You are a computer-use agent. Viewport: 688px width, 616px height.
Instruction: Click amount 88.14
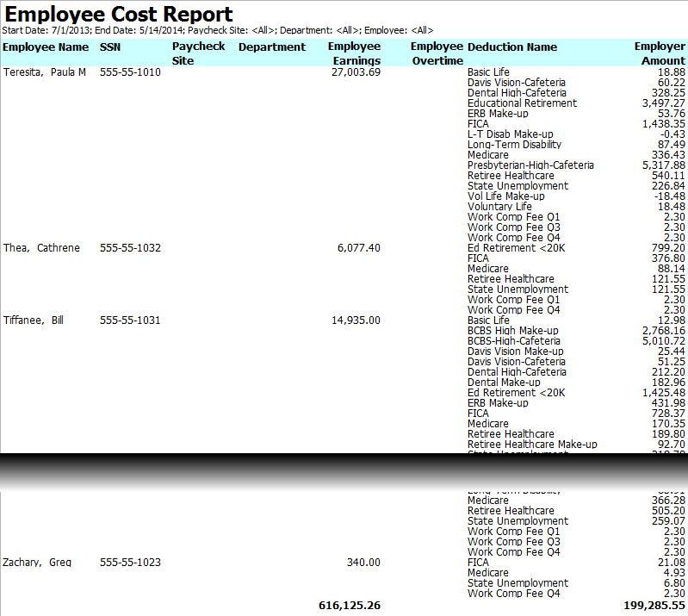pos(672,268)
